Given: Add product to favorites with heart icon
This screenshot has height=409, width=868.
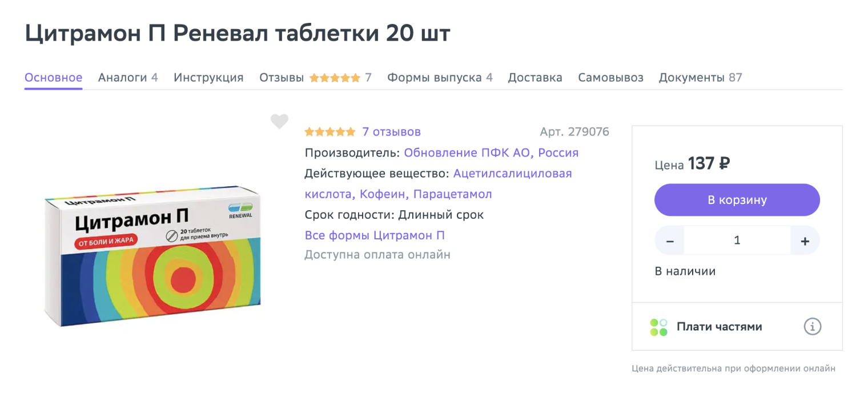Looking at the screenshot, I should point(279,122).
